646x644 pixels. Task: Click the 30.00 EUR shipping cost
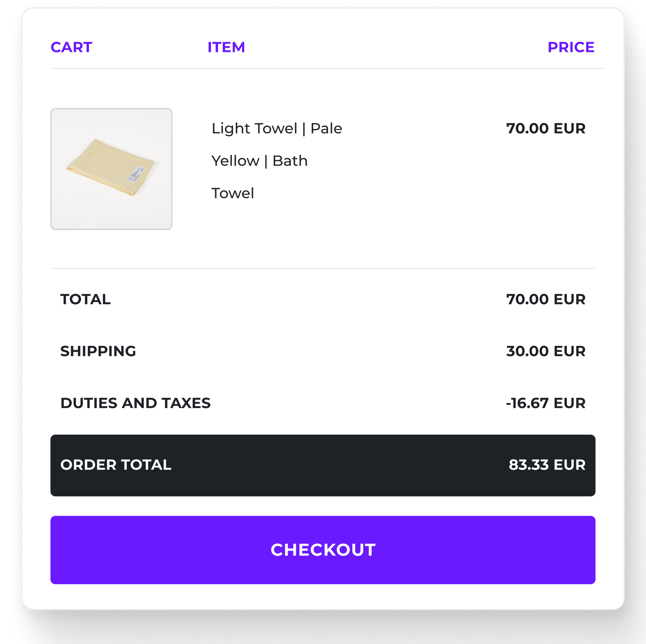click(546, 351)
